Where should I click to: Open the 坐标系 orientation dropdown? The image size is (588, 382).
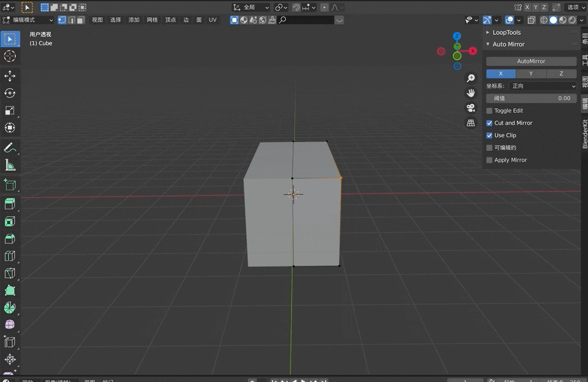coord(543,86)
